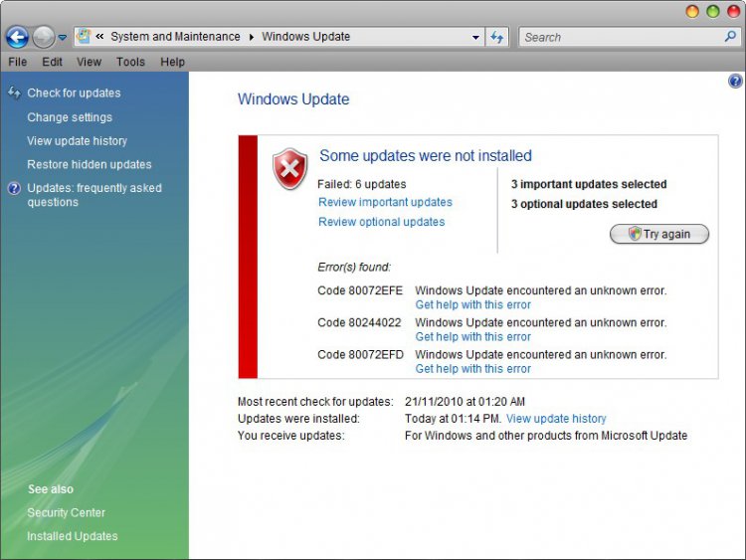Click the 'Code 80072EFE' text
Image resolution: width=746 pixels, height=560 pixels.
(360, 290)
